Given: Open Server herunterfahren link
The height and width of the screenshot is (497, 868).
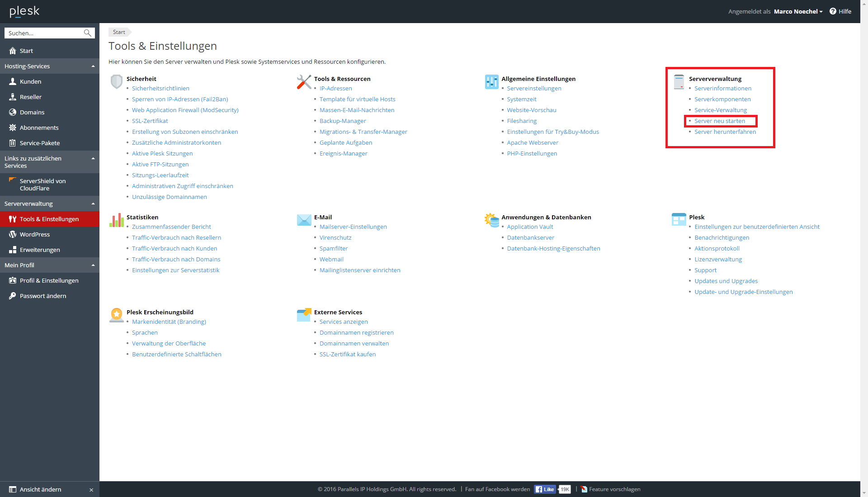Looking at the screenshot, I should click(x=725, y=132).
